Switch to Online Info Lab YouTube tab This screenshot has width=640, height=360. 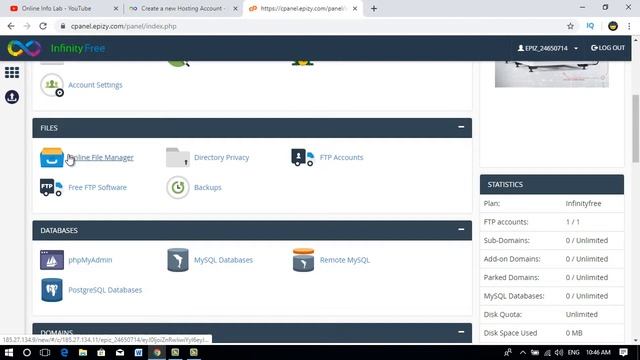[64, 9]
